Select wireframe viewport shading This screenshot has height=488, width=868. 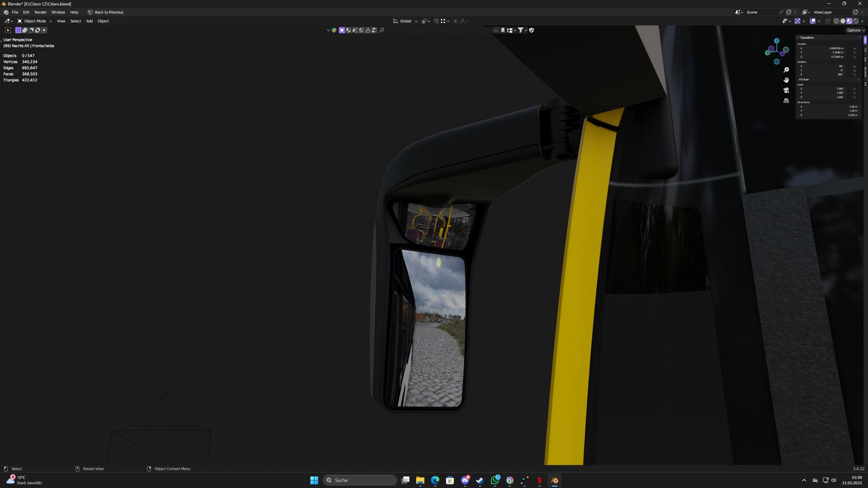coord(836,21)
